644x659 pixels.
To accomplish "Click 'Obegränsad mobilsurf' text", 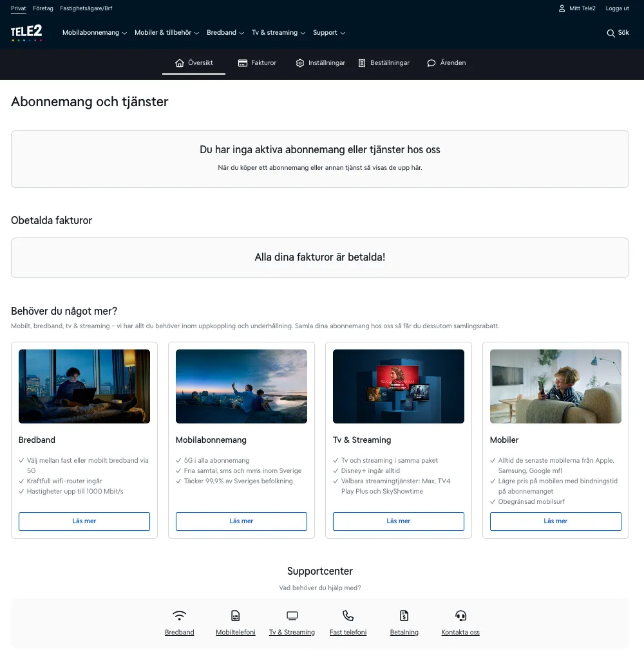I will (532, 502).
